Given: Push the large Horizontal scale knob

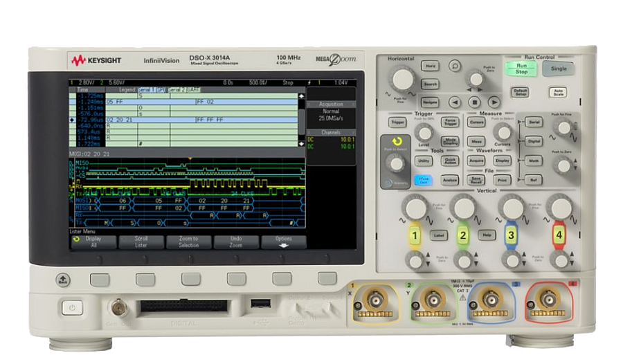Looking at the screenshot, I should click(402, 80).
